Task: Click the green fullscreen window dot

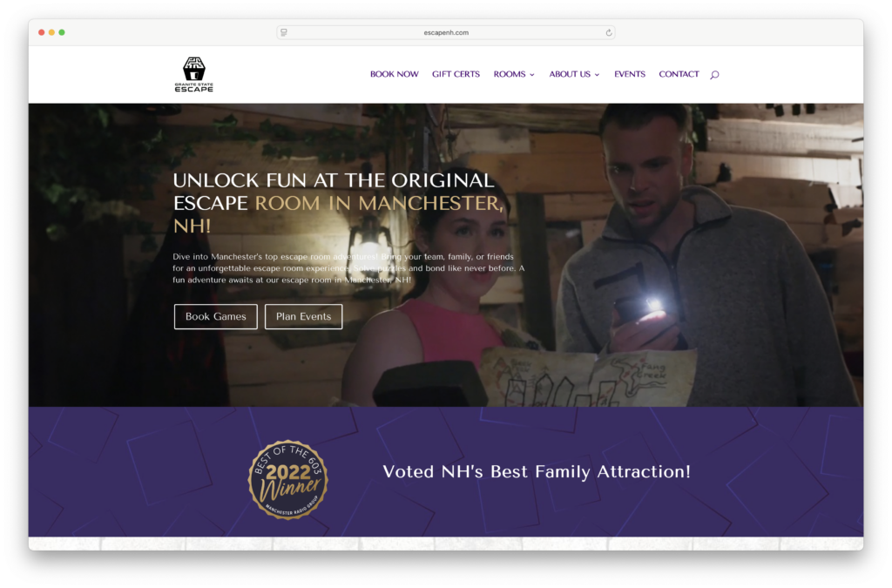Action: [x=62, y=32]
